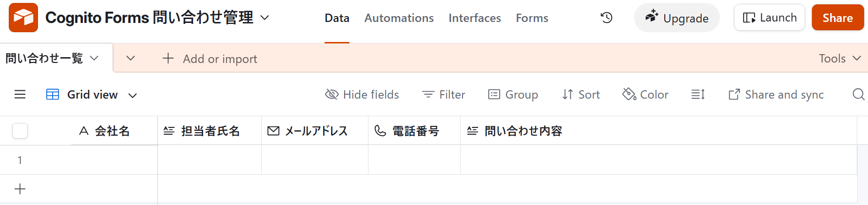
Task: Open Share and sync options
Action: (x=776, y=94)
